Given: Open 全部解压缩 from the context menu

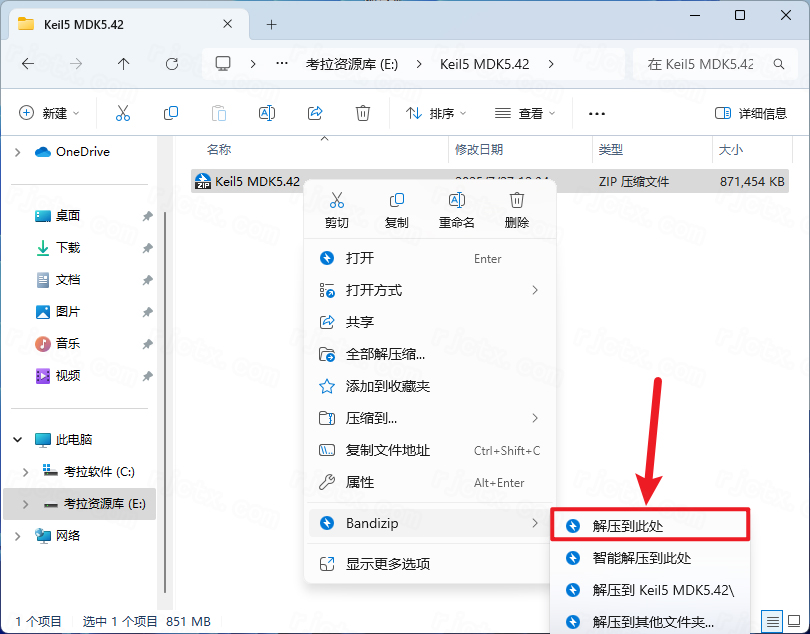Looking at the screenshot, I should pos(387,354).
